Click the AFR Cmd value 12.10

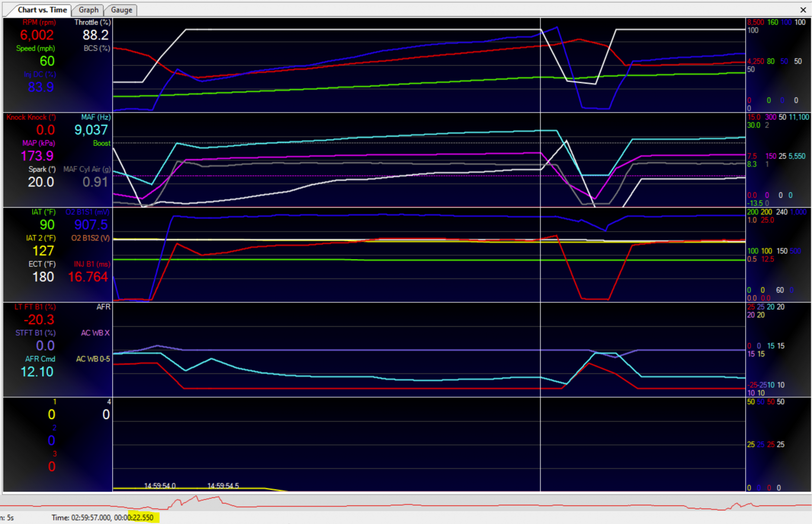(x=37, y=372)
